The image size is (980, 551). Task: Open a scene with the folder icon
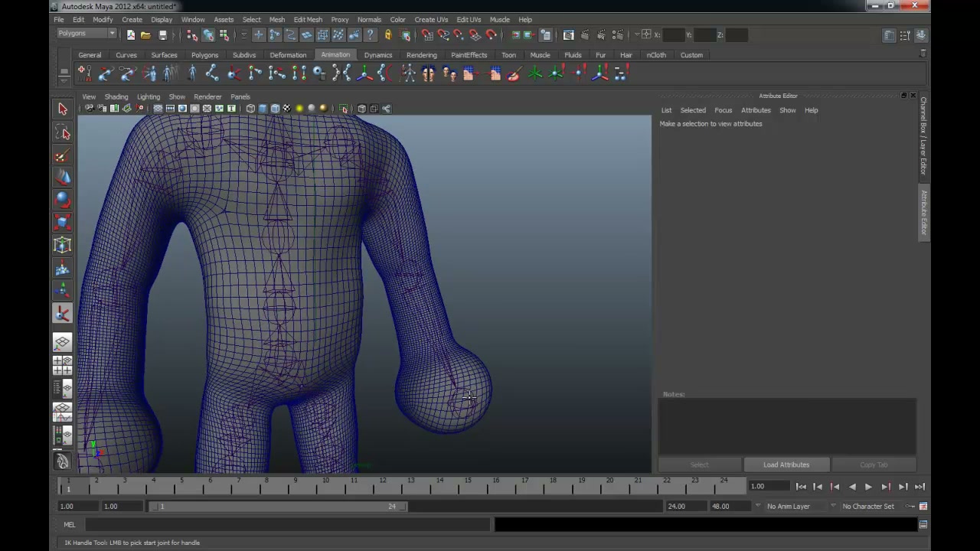[x=145, y=34]
